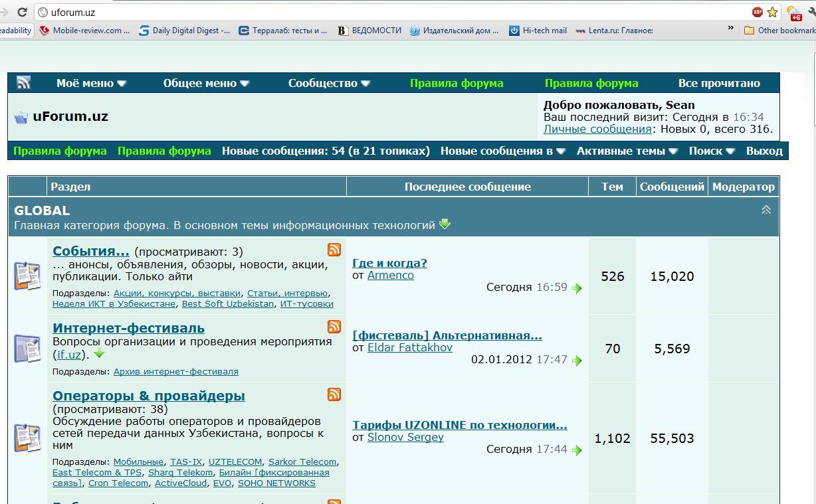Screen dimensions: 816x504
Task: Open the [фистеваль] Альтернативная... topic
Action: point(447,335)
